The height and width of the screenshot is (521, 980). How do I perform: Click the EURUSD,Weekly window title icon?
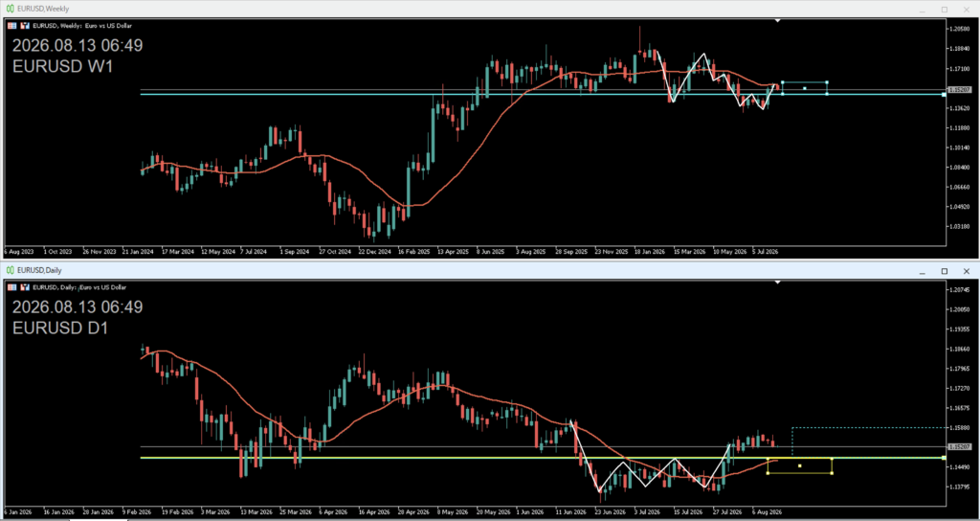(10, 9)
